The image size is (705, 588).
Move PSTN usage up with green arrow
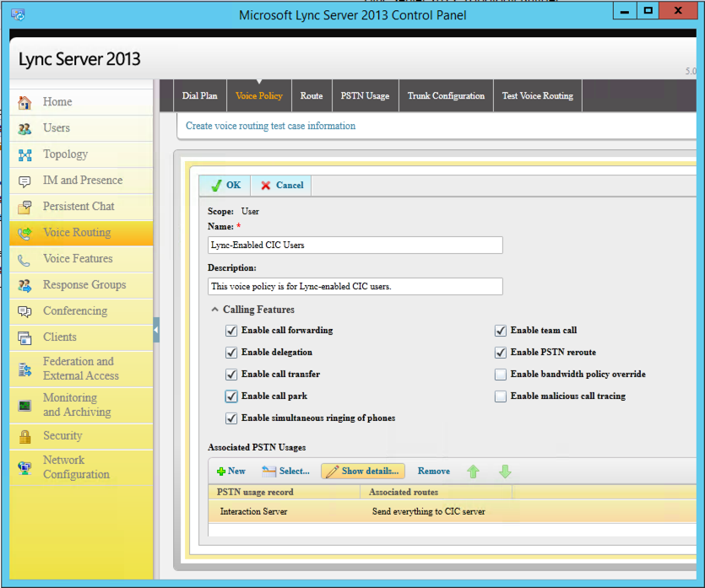tap(474, 472)
